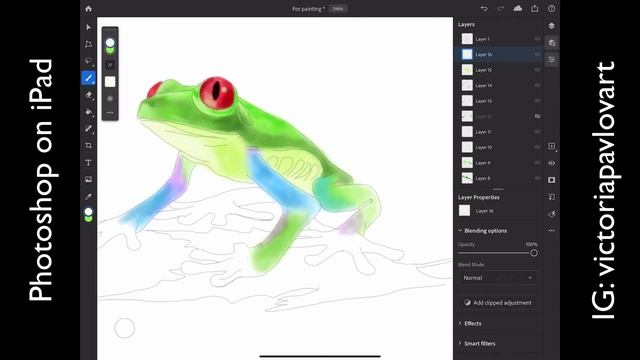Image resolution: width=640 pixels, height=360 pixels.
Task: Open the cloud document status icon
Action: tap(518, 9)
